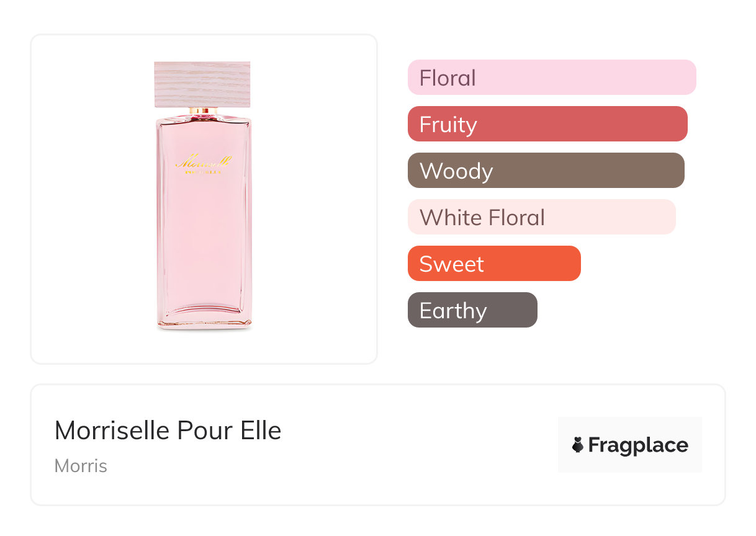
Task: Click the gold script logo on the bottle
Action: point(203,163)
